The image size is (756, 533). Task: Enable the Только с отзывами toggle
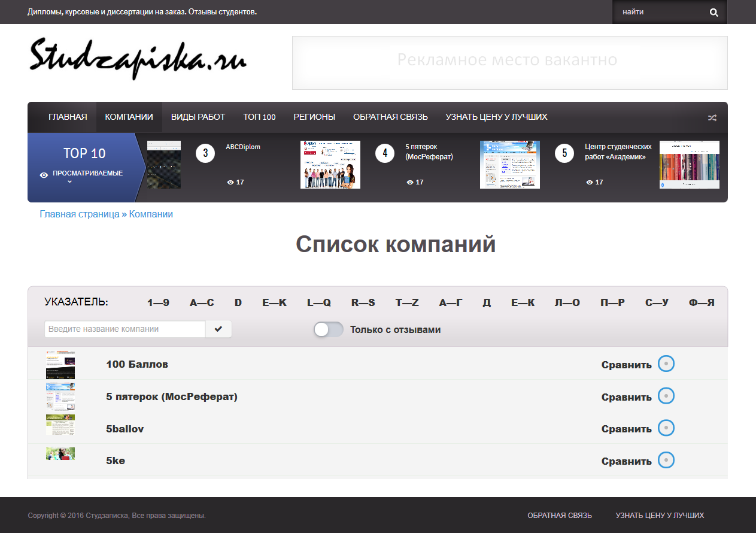point(328,329)
